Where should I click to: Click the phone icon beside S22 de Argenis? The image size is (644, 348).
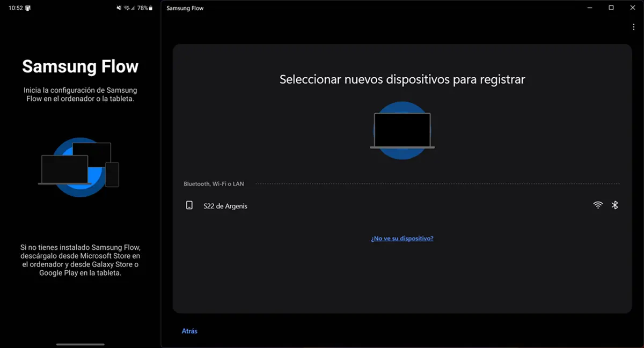tap(189, 205)
